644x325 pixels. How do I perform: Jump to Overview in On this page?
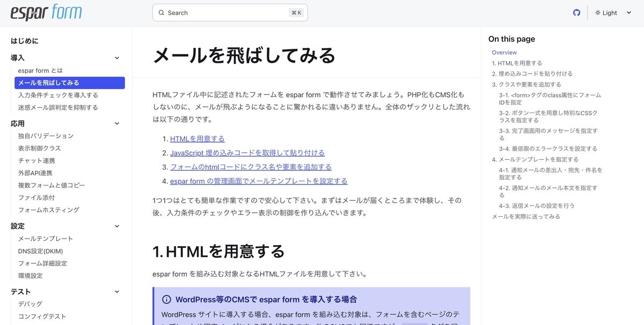click(x=504, y=53)
